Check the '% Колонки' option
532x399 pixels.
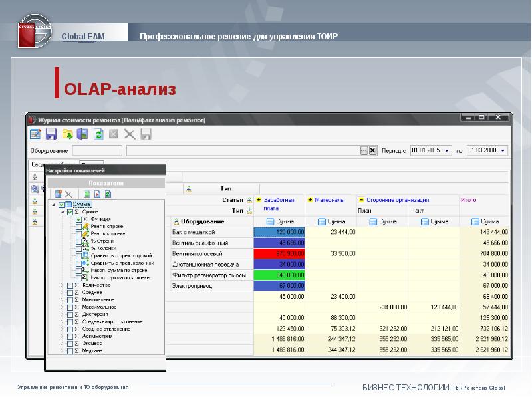click(x=79, y=248)
